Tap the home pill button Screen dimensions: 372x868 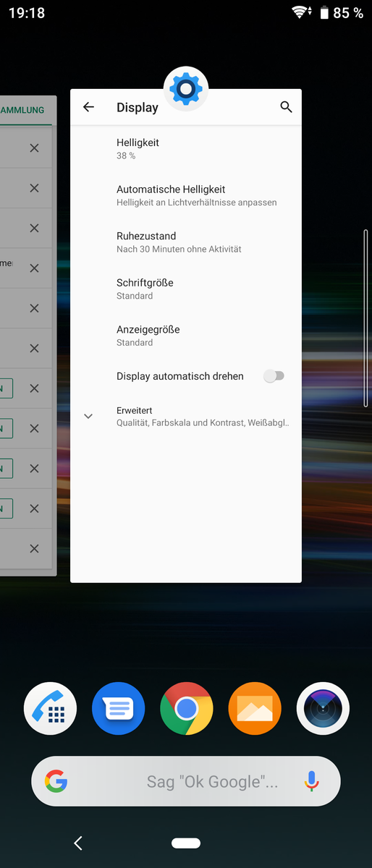click(186, 843)
